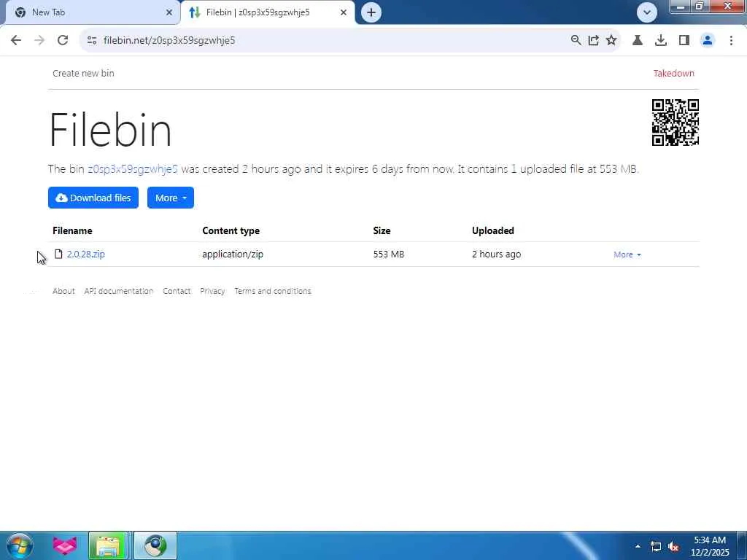Click the browser forward arrow
Viewport: 747px width, 560px height.
(x=39, y=41)
